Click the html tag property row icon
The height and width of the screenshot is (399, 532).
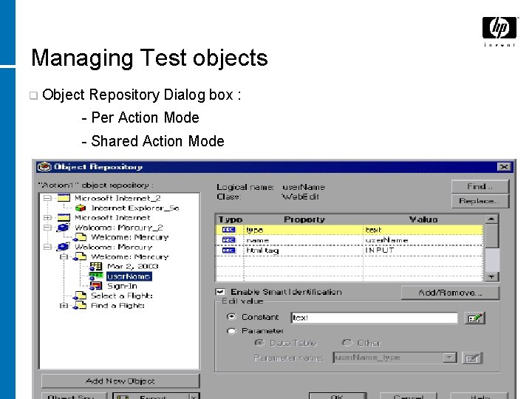(x=228, y=250)
